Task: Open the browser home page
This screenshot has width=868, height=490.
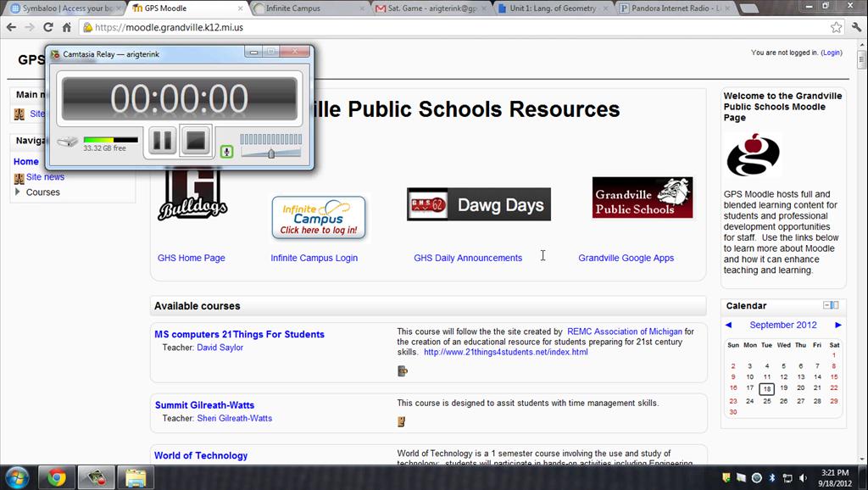Action: (x=66, y=27)
